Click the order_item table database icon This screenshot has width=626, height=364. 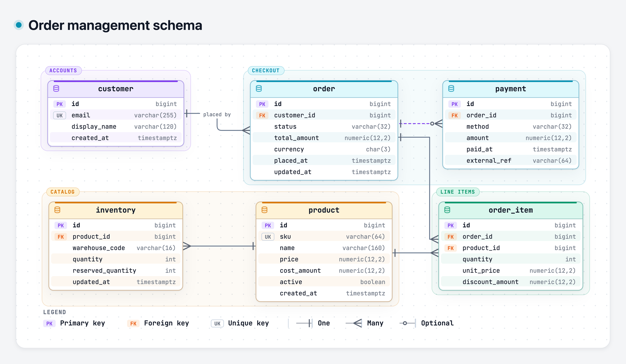pos(447,210)
